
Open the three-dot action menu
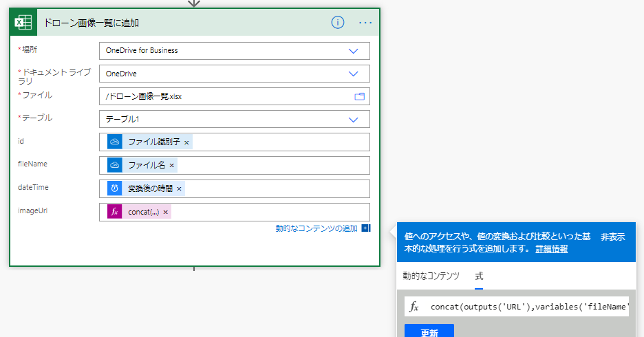365,23
